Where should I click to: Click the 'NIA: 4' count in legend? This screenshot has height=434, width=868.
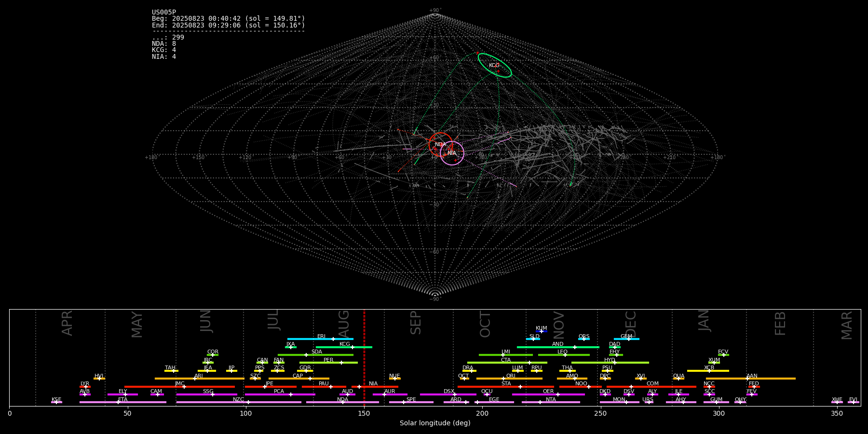click(164, 57)
